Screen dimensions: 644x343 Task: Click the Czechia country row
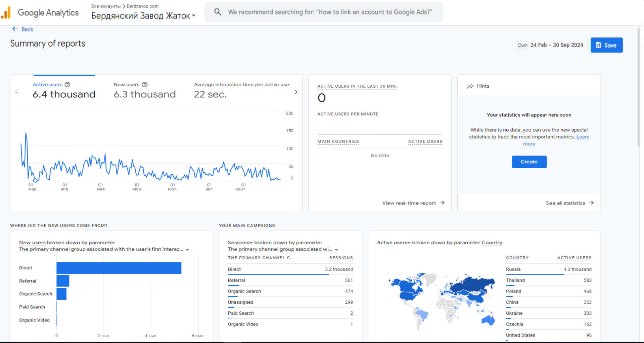click(549, 324)
